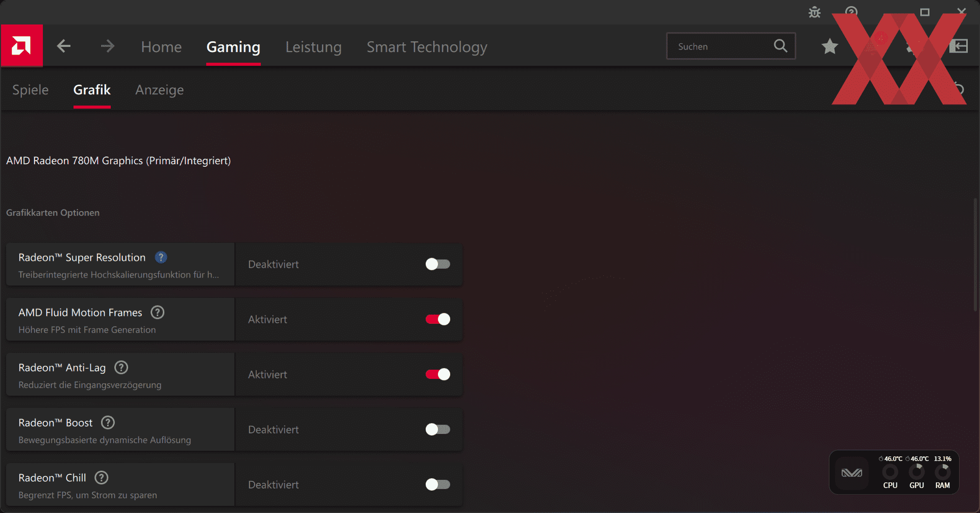
Task: Click the Aktiviert status in Fluid Motion row
Action: (267, 320)
